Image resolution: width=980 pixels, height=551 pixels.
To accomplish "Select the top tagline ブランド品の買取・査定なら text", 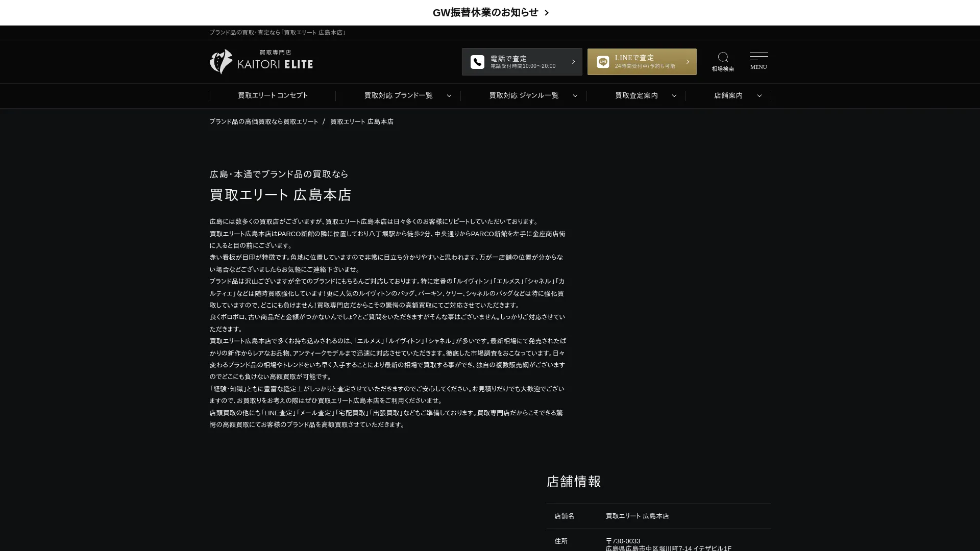I will click(x=278, y=33).
